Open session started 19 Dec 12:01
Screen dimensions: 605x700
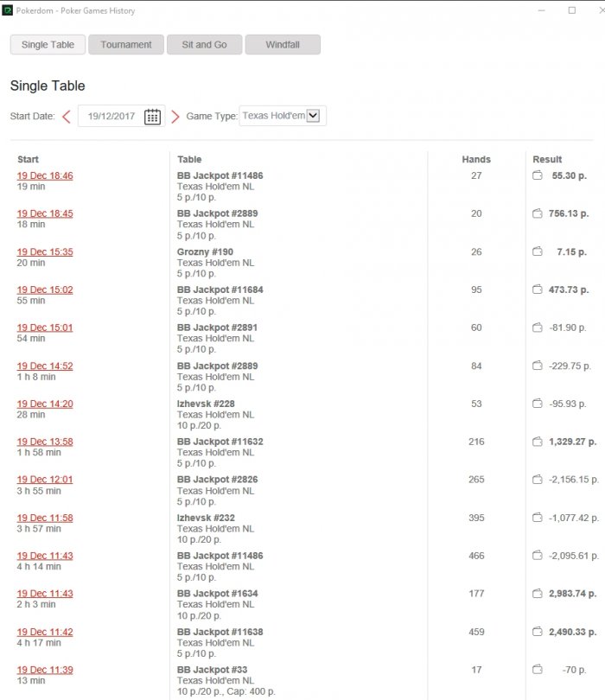(x=45, y=480)
